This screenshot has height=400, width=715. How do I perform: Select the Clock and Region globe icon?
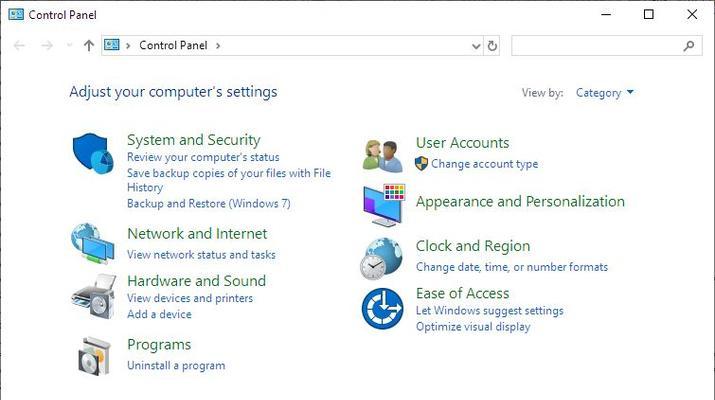382,259
